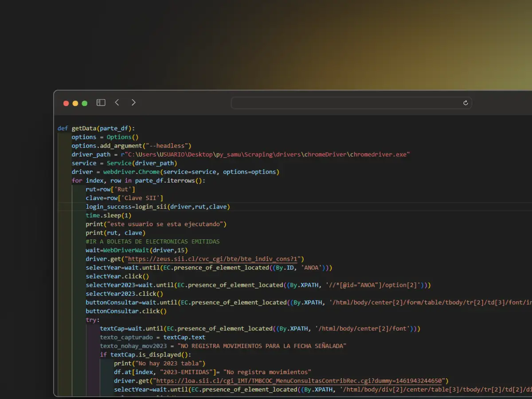Click the line 'def getData(parte_df):'
The image size is (532, 399).
(x=96, y=129)
